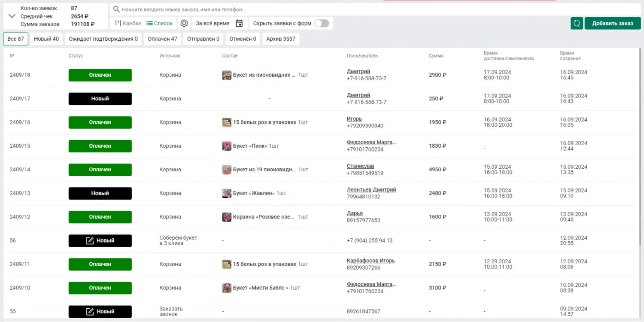Image resolution: width=644 pixels, height=322 pixels.
Task: Open the За всё время period selector
Action: click(213, 23)
